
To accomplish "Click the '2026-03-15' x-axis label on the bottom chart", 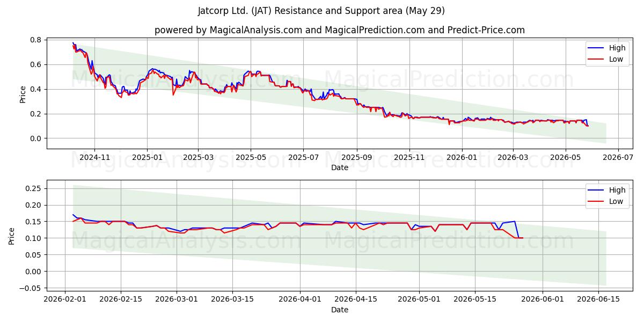I will click(x=232, y=300).
